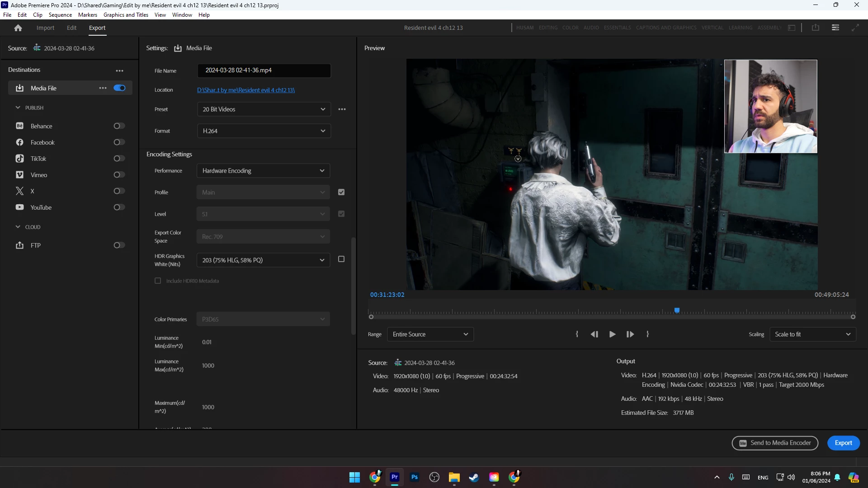Open Destinations panel three-dot menu
The image size is (868, 488).
[x=119, y=70]
